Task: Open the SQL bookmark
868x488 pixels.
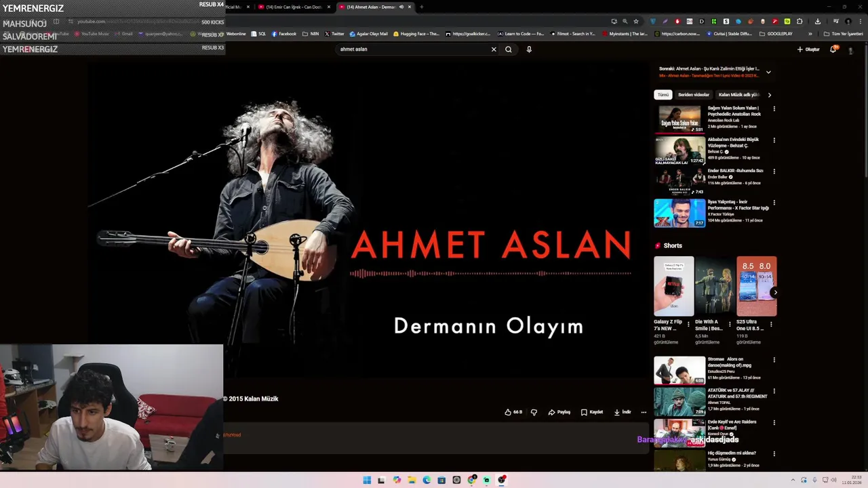Action: click(x=258, y=33)
